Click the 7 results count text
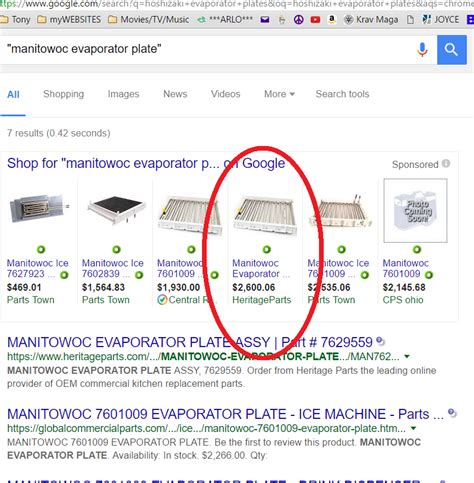This screenshot has width=474, height=483. [59, 133]
